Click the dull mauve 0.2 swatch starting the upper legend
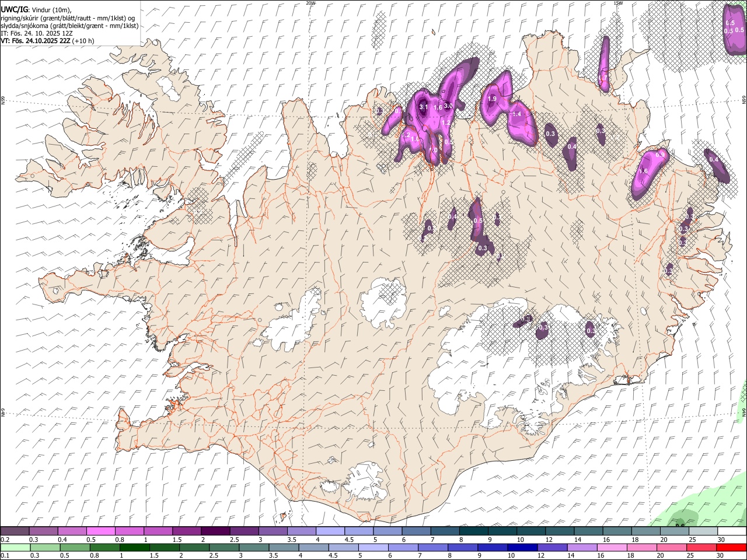This screenshot has width=747, height=560. click(x=15, y=531)
